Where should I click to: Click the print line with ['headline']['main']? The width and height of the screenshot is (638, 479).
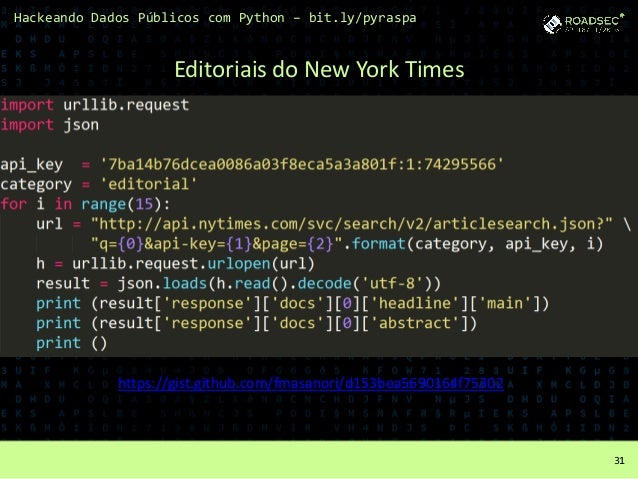tap(293, 303)
